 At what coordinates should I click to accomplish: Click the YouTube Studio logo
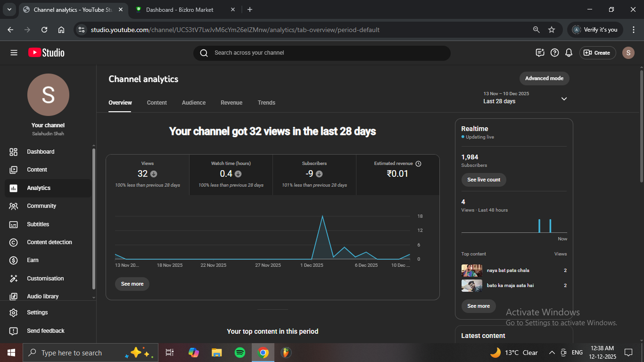[46, 53]
